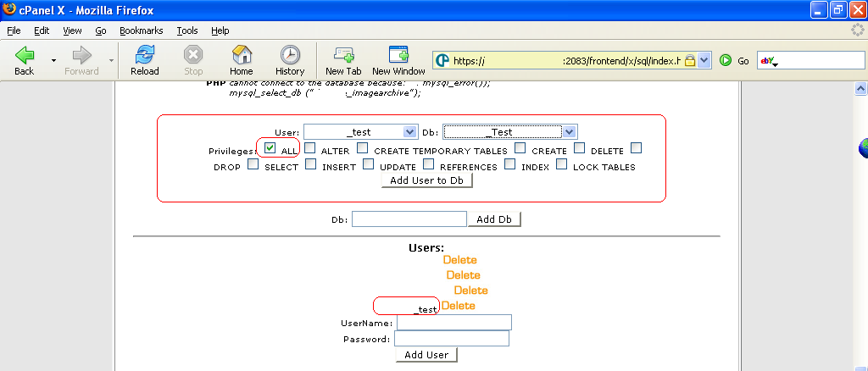Click the eBay search engine icon
868x371 pixels.
[x=766, y=61]
